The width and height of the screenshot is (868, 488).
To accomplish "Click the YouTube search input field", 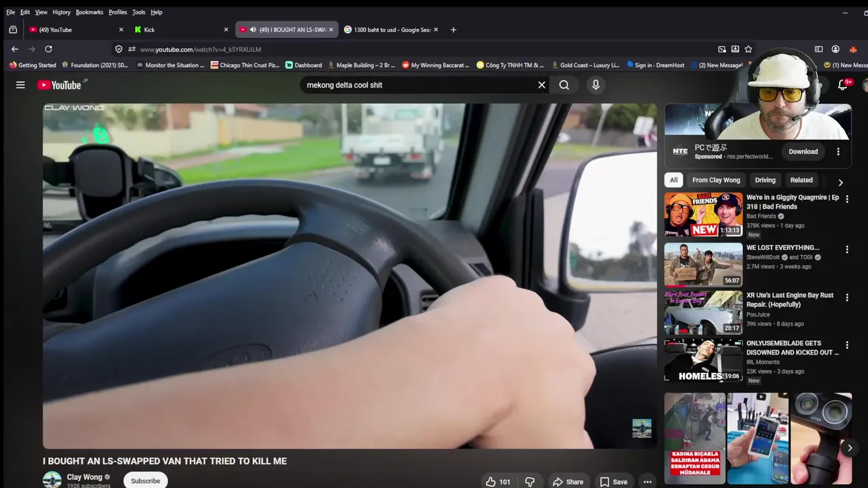I will click(419, 85).
